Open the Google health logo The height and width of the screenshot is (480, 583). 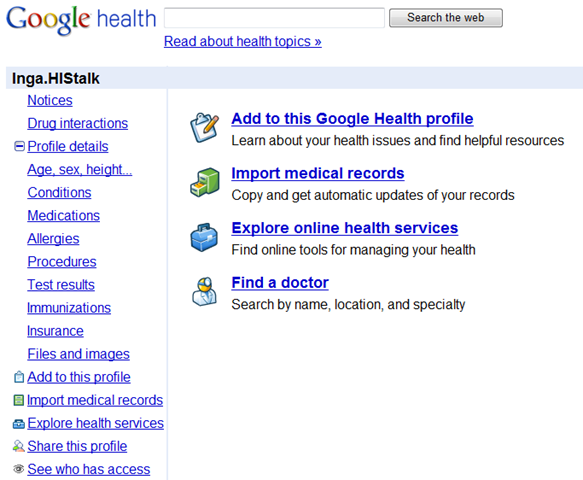point(81,19)
